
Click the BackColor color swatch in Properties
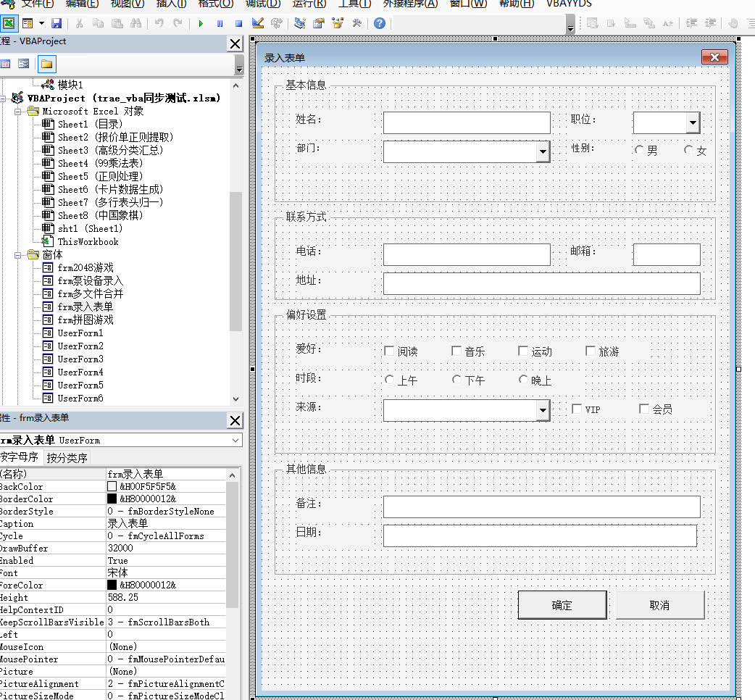[x=110, y=486]
